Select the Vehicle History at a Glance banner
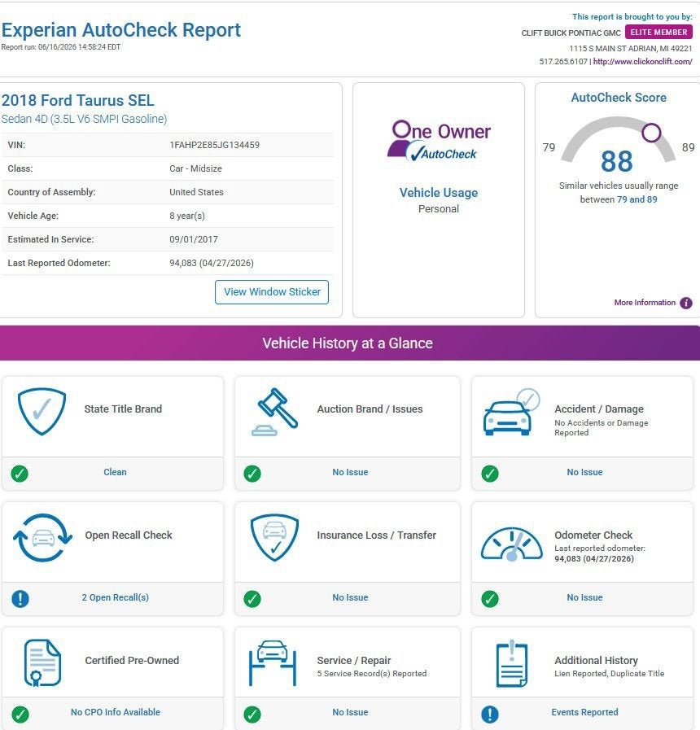Image resolution: width=700 pixels, height=730 pixels. 349,343
